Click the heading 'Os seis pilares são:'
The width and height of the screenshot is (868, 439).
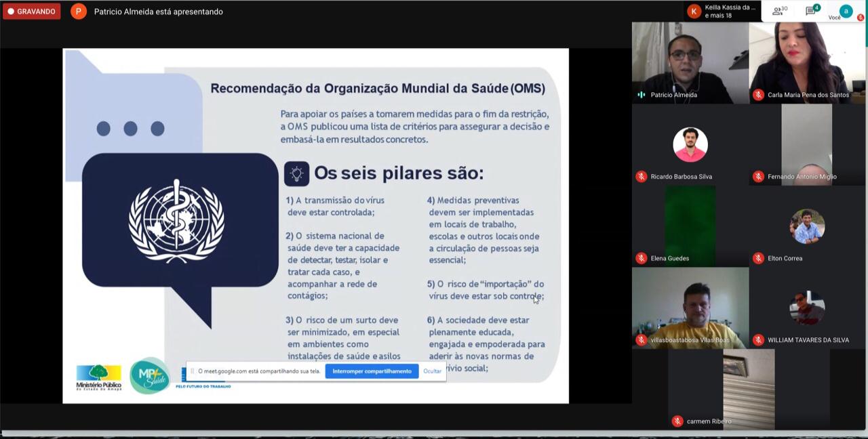(399, 173)
